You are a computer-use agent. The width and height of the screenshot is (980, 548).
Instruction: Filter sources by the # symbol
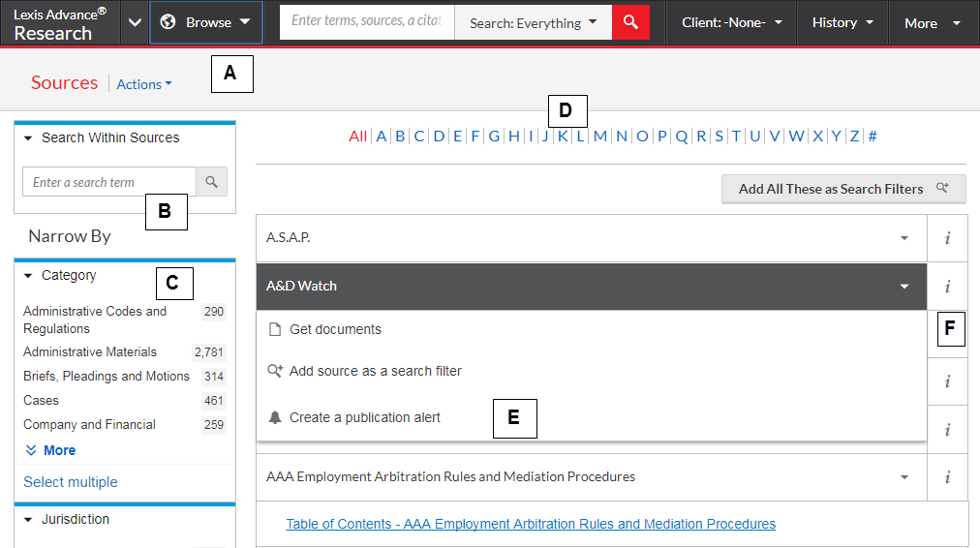click(873, 137)
